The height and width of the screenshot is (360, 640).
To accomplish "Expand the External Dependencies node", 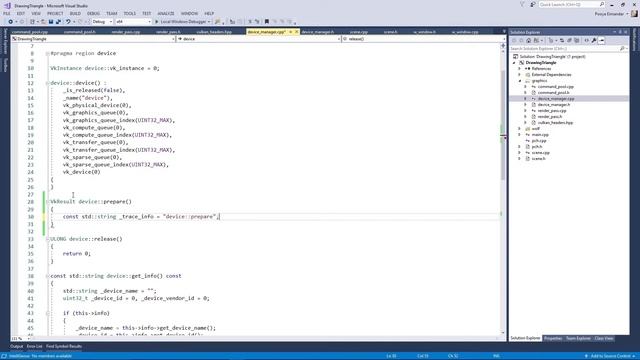I will click(x=520, y=75).
